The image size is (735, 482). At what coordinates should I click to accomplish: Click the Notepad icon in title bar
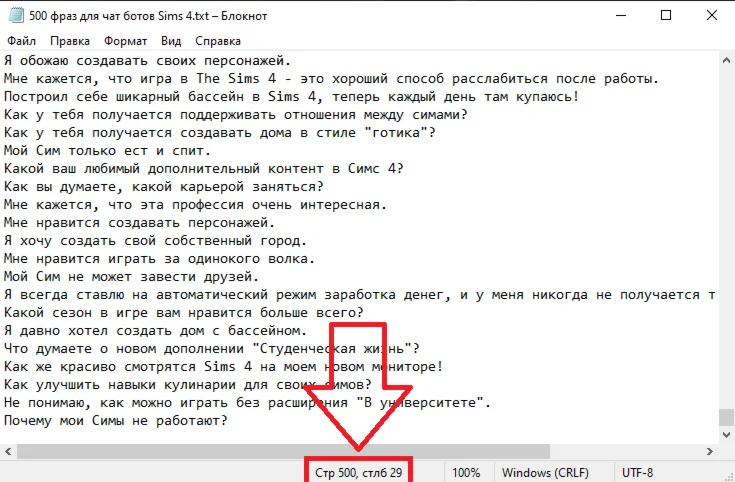point(15,15)
